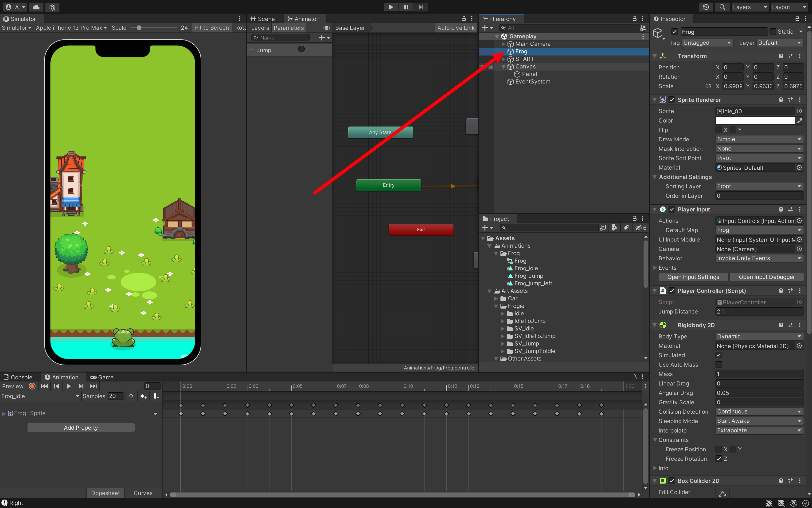
Task: Click the color eyedropper icon
Action: coord(800,120)
